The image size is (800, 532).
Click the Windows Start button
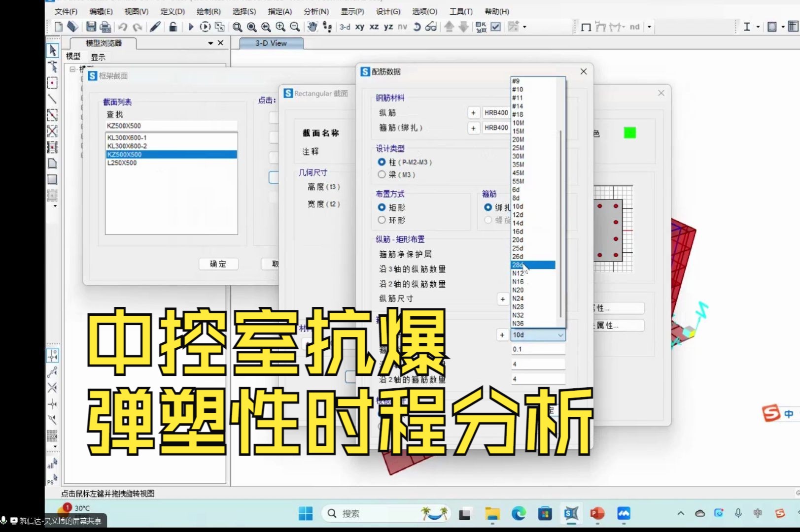coord(306,514)
